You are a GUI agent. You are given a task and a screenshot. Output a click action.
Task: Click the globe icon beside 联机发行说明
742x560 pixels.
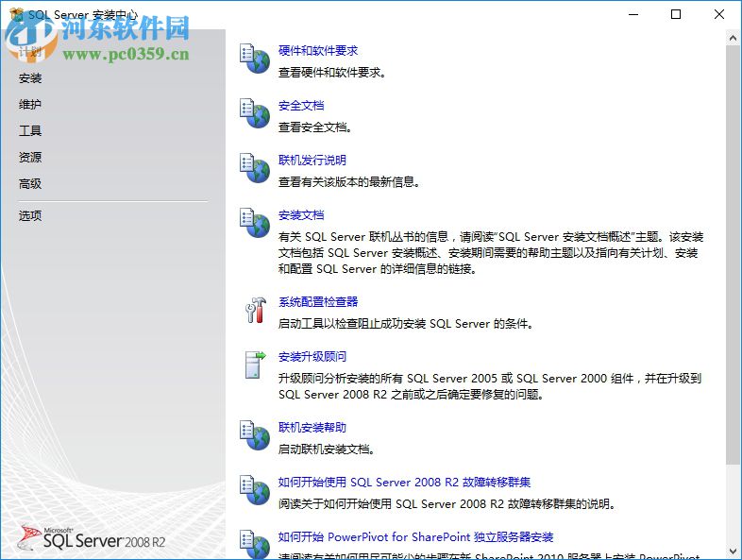[x=255, y=168]
